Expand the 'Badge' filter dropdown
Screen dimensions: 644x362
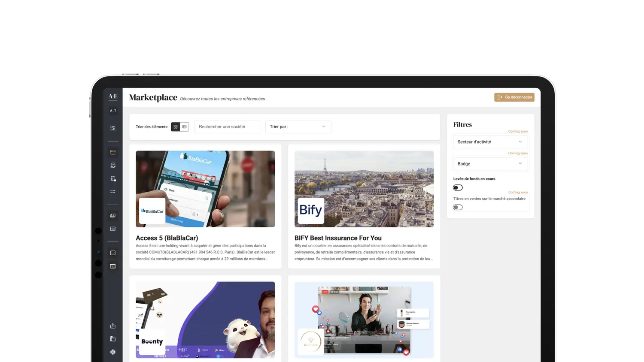(490, 164)
